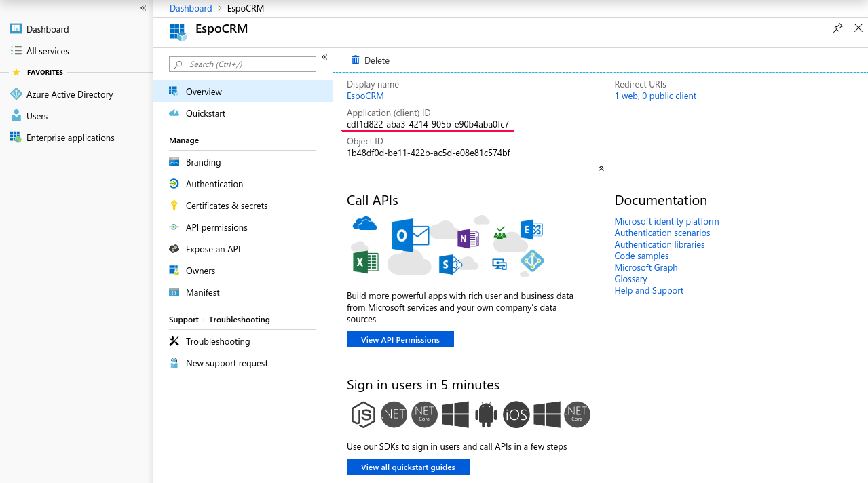Click the Azure Active Directory icon
The width and height of the screenshot is (868, 483).
(x=16, y=94)
